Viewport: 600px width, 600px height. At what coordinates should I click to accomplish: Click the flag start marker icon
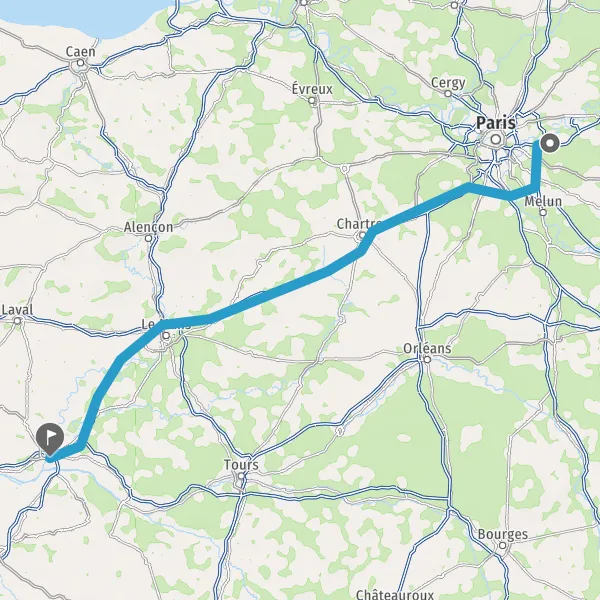[x=49, y=439]
